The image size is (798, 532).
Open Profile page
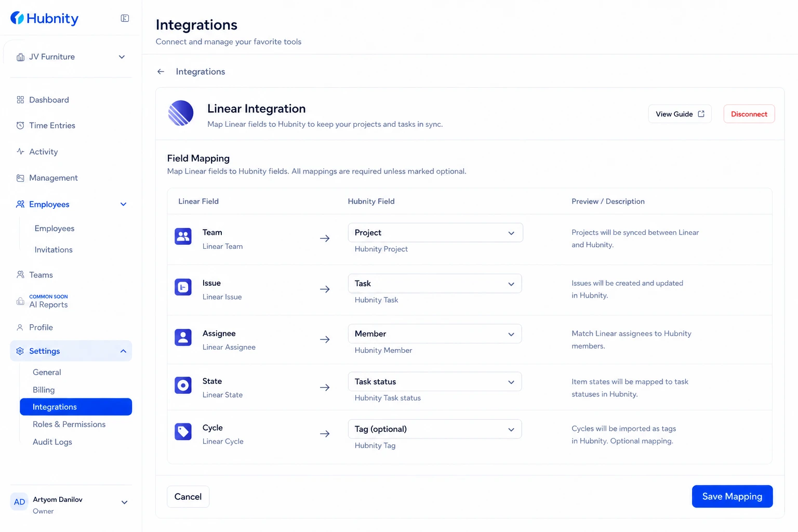coord(41,327)
